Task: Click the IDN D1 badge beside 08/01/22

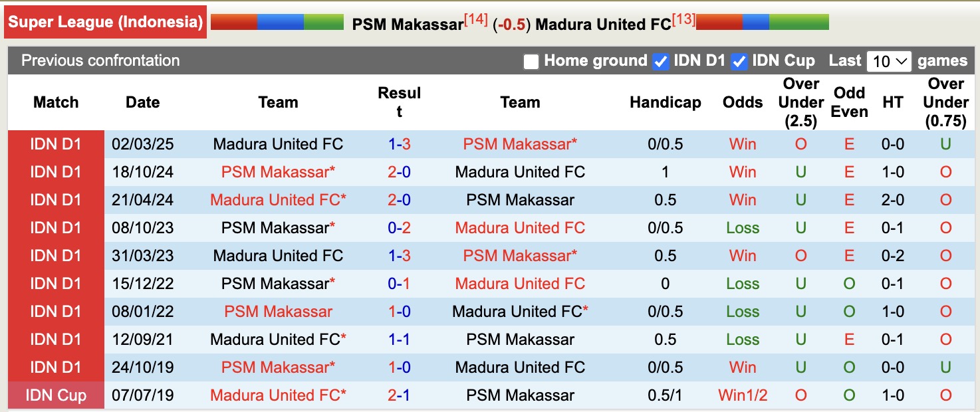Action: (56, 311)
